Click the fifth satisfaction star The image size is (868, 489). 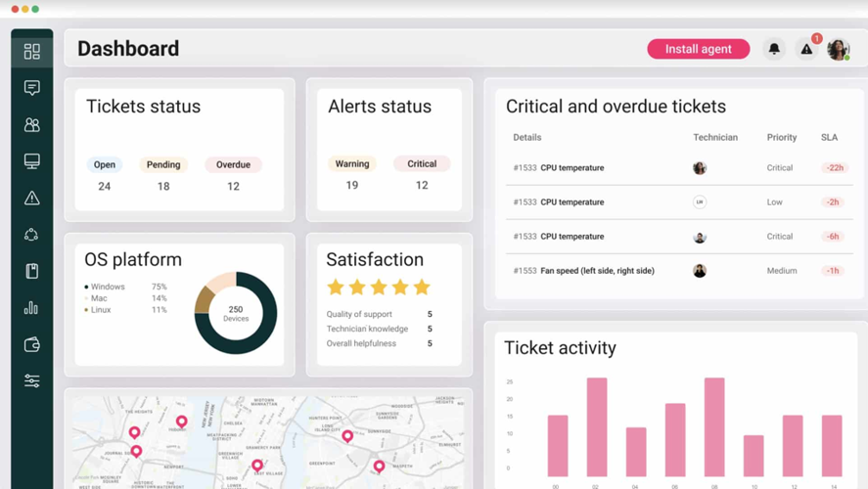[422, 288]
